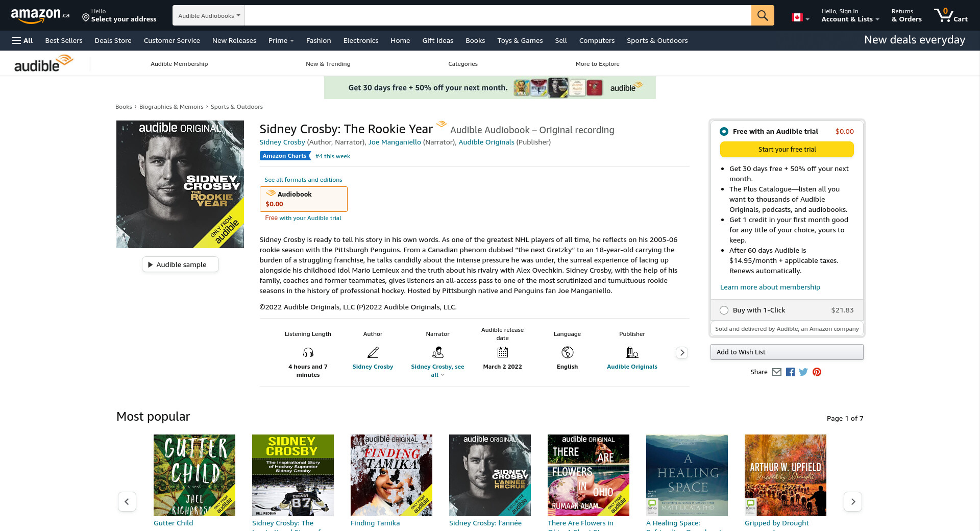The height and width of the screenshot is (531, 980).
Task: Expand the Prime menu dropdown
Action: [281, 40]
